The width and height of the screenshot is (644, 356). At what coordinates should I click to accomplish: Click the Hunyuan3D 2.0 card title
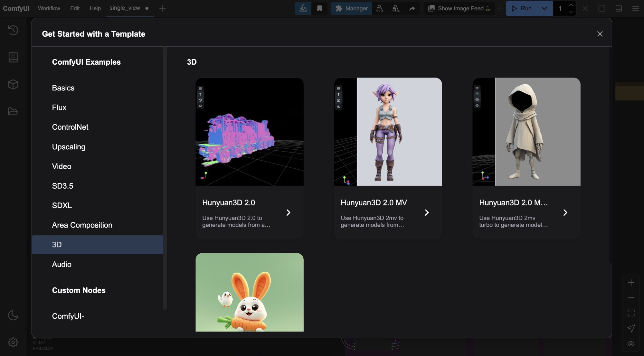229,202
